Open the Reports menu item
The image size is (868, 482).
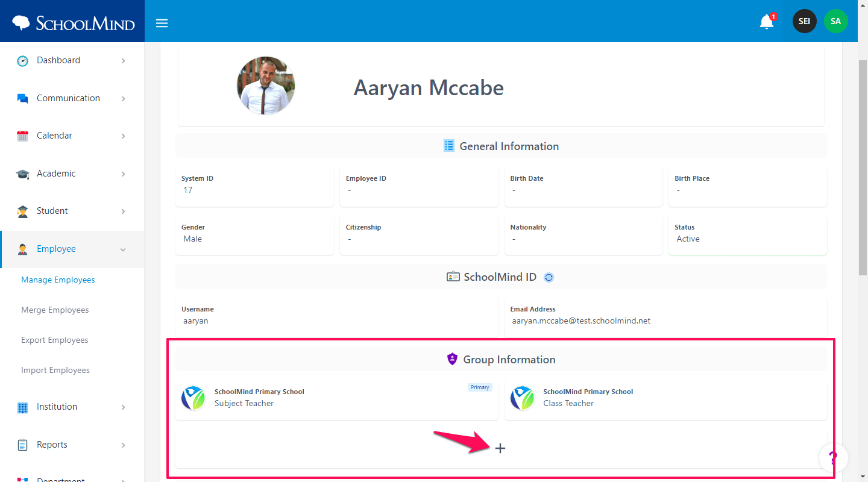click(72, 445)
